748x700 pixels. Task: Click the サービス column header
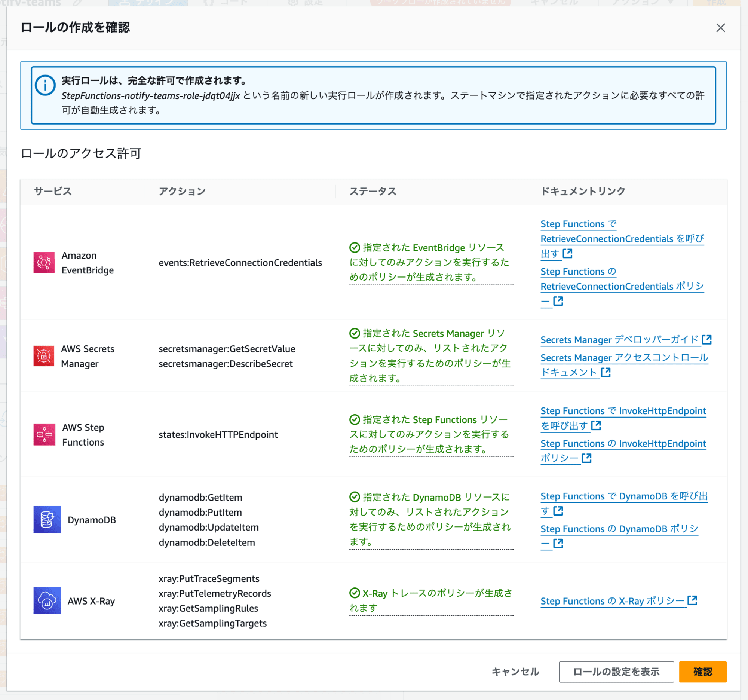click(53, 191)
